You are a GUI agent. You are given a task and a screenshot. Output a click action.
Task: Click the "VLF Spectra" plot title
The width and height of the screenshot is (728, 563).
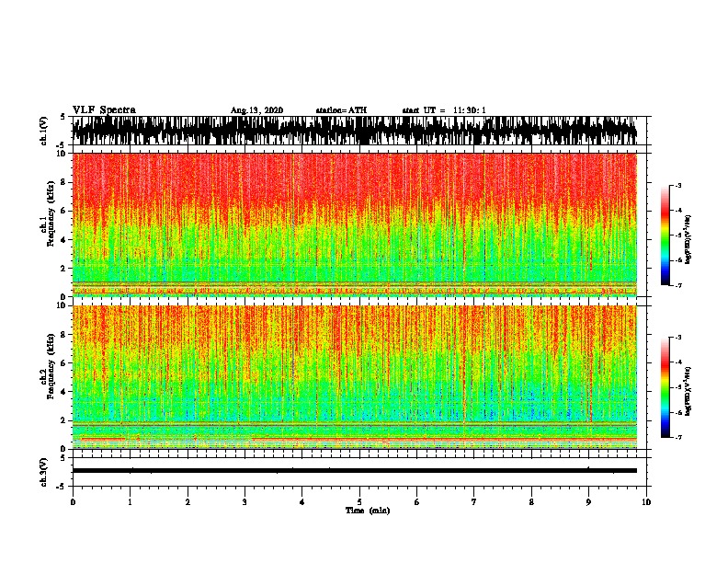(104, 110)
